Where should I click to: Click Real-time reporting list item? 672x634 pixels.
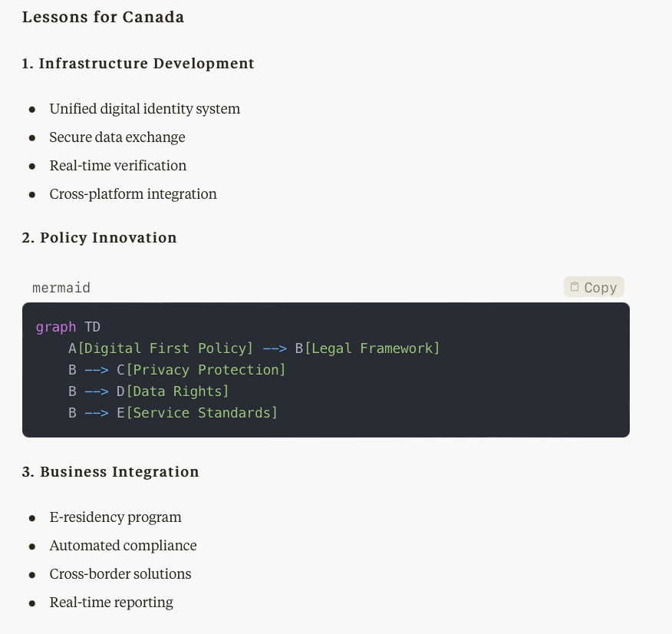click(111, 603)
